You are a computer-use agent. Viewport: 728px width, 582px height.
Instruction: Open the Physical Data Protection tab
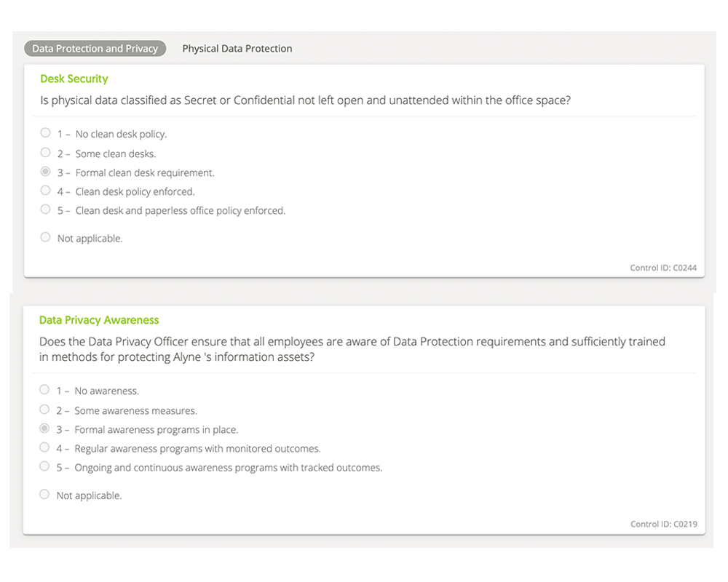point(237,48)
